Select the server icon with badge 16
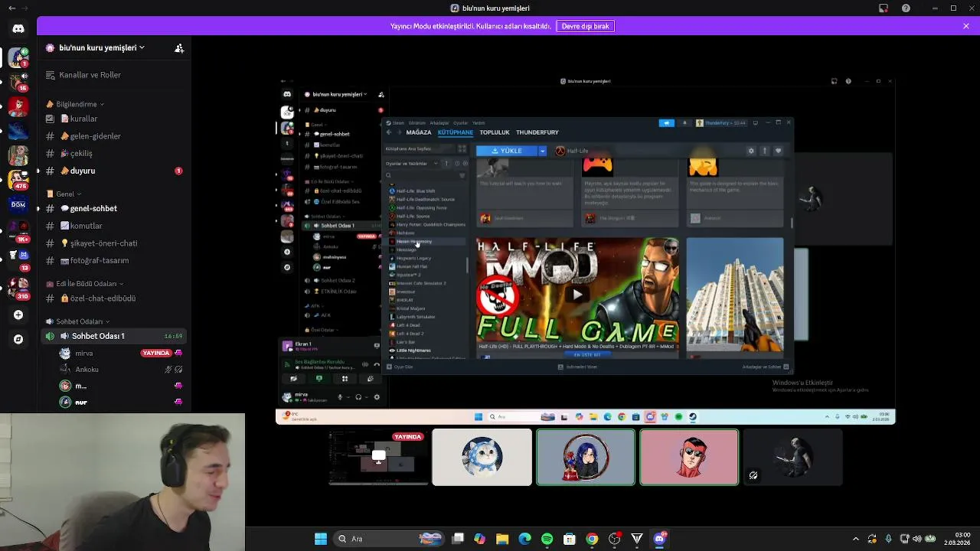Screen dimensions: 980x551 point(18,81)
